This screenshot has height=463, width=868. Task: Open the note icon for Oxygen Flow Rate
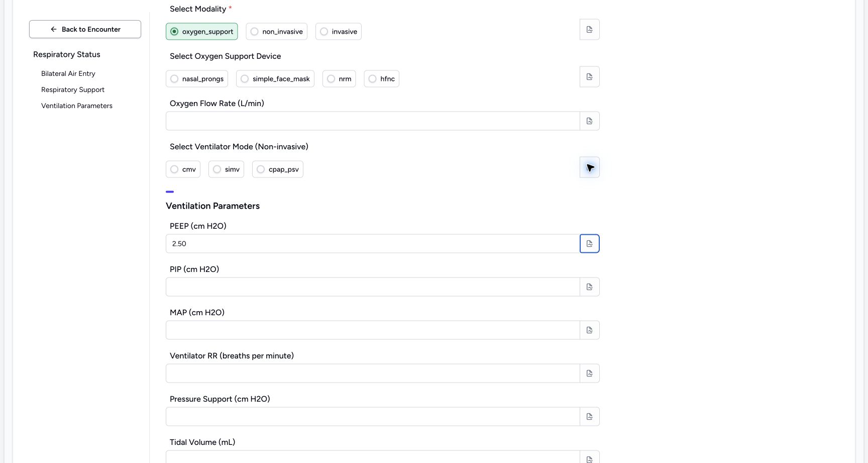point(590,121)
